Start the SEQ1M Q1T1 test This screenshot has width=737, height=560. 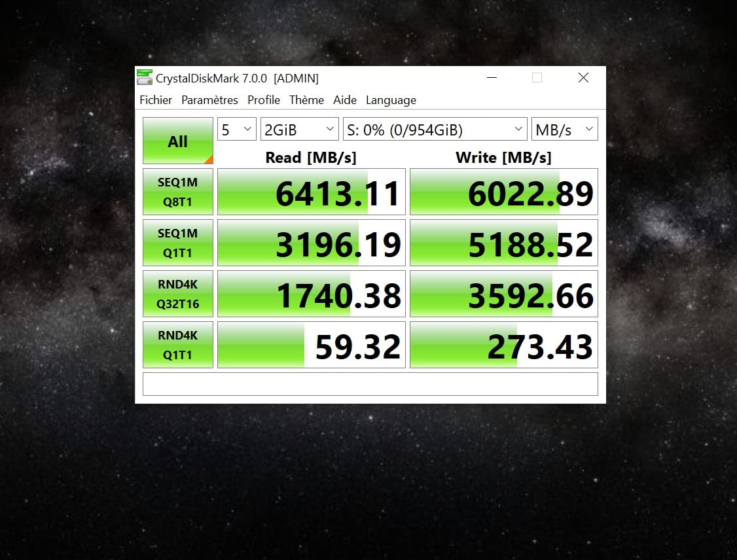pos(177,243)
